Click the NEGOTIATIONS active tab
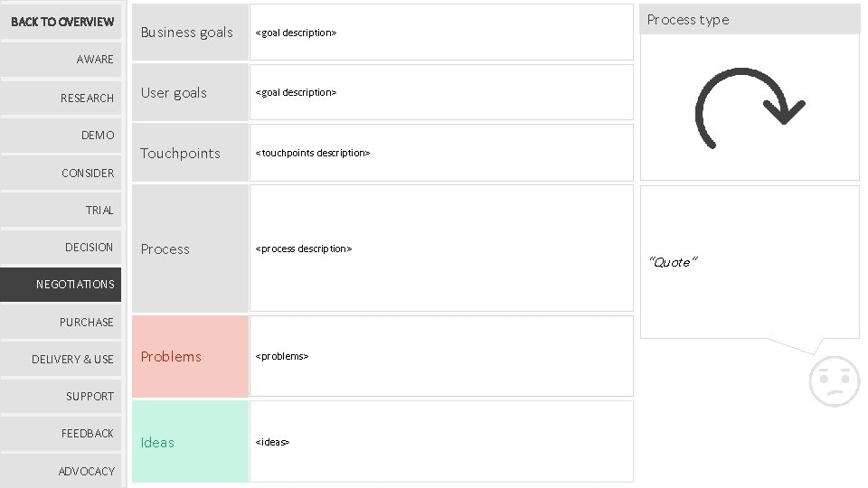The image size is (868, 488). 62,284
